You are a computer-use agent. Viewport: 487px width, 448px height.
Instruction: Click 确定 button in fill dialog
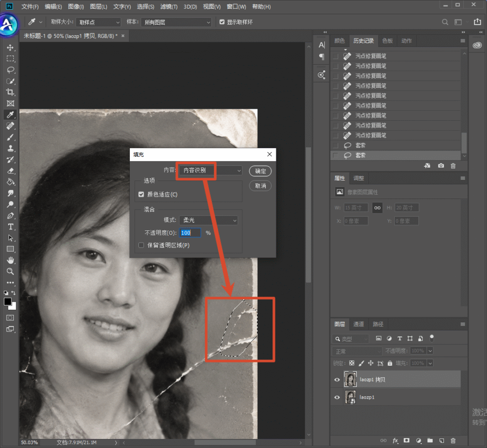tap(260, 171)
